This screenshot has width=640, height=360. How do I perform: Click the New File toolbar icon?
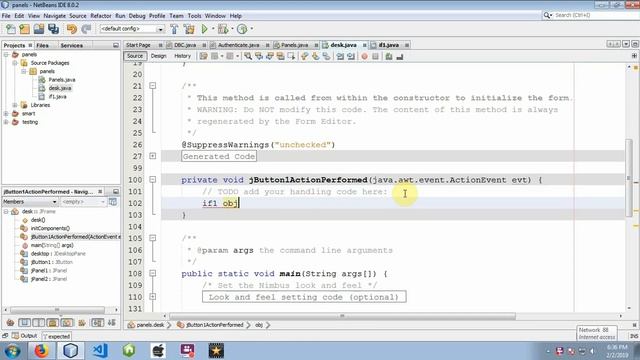pyautogui.click(x=11, y=29)
